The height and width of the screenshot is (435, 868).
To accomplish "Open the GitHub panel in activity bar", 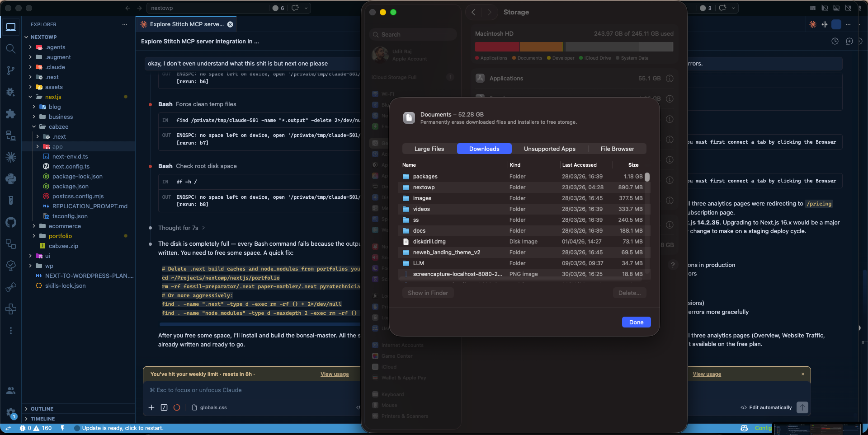I will click(11, 222).
